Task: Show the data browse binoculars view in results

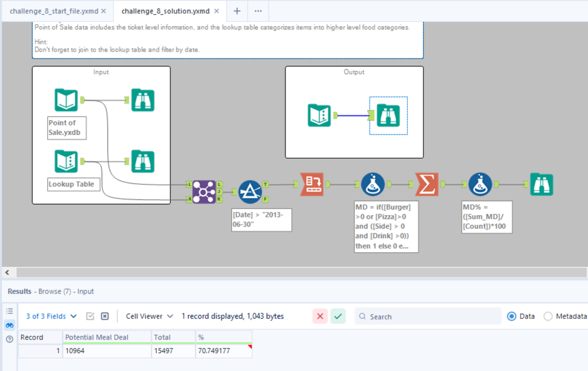Action: click(x=10, y=325)
